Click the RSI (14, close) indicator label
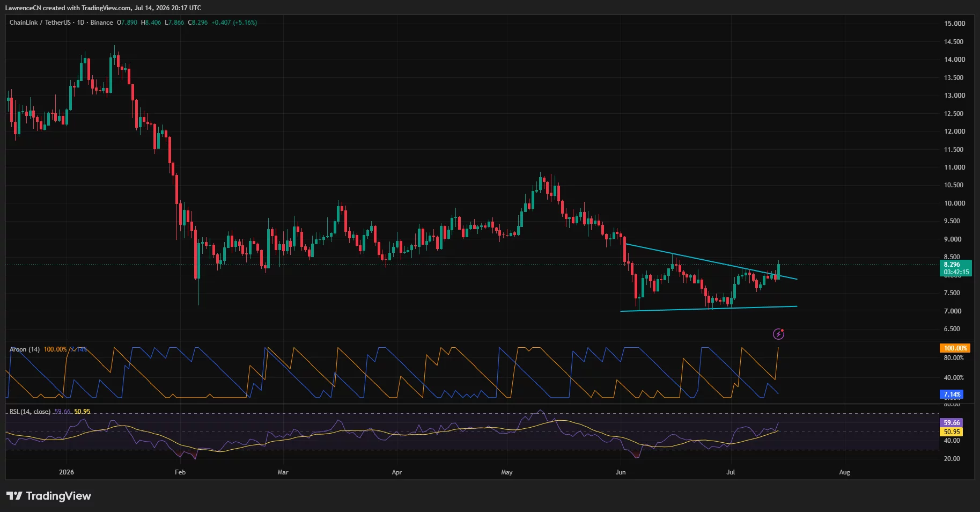Viewport: 980px width, 512px height. [x=30, y=412]
